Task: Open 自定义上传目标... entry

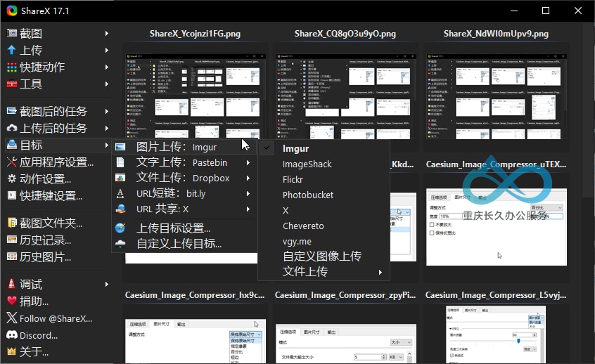Action: coord(179,243)
